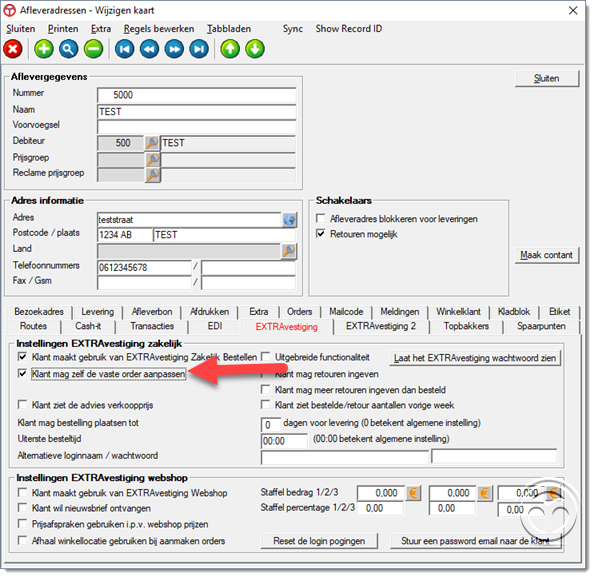
Task: Switch to the Topbakkers tab
Action: pyautogui.click(x=466, y=326)
